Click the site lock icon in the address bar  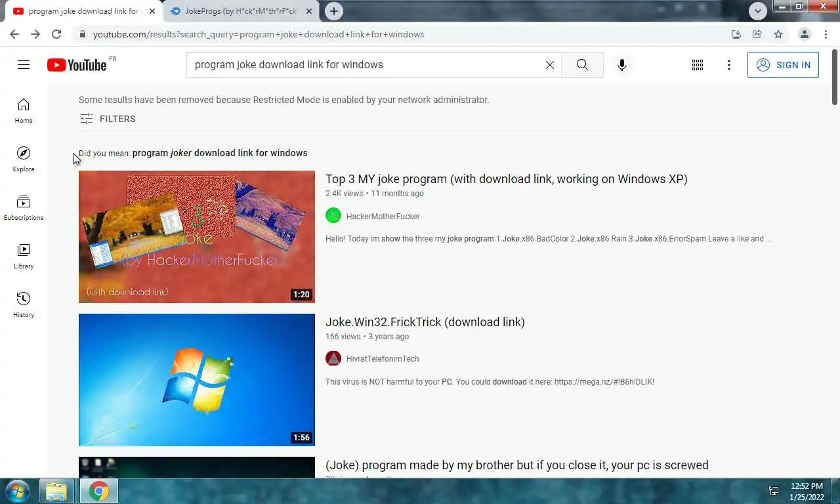(x=82, y=34)
